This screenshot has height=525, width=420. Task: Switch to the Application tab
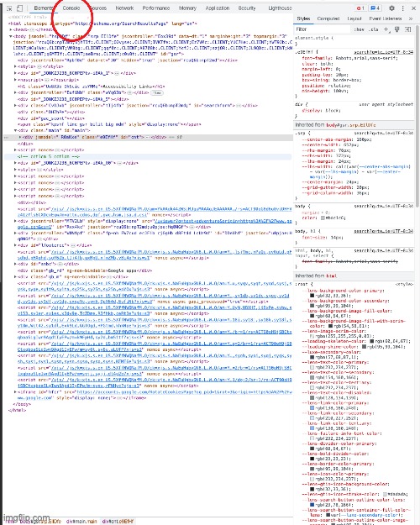[x=218, y=8]
